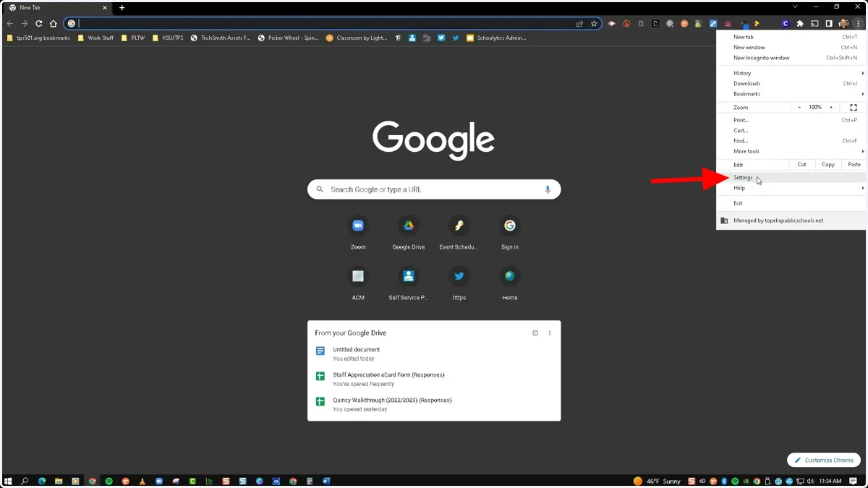Bookmark this tab with the star icon
Viewport: 868px width, 488px height.
594,24
